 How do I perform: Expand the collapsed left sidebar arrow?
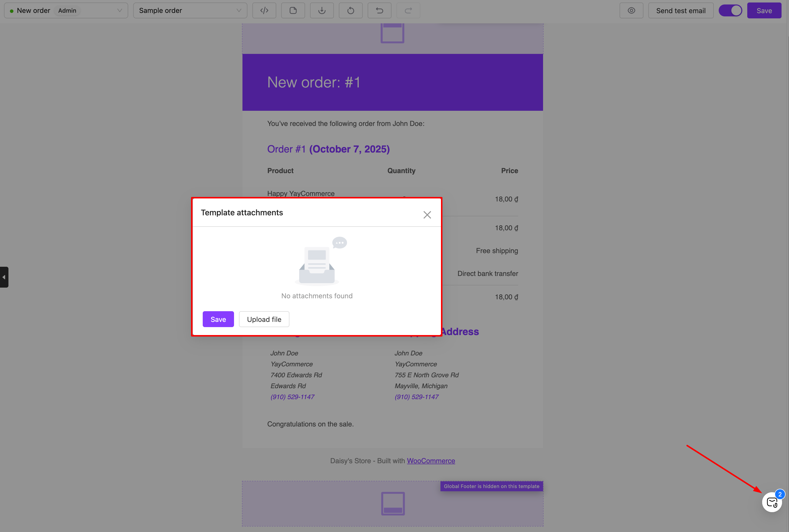[4, 277]
